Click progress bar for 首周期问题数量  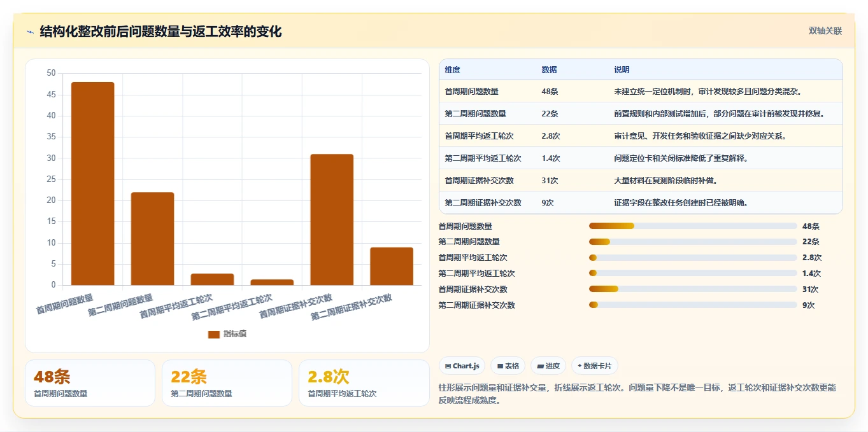coord(693,226)
